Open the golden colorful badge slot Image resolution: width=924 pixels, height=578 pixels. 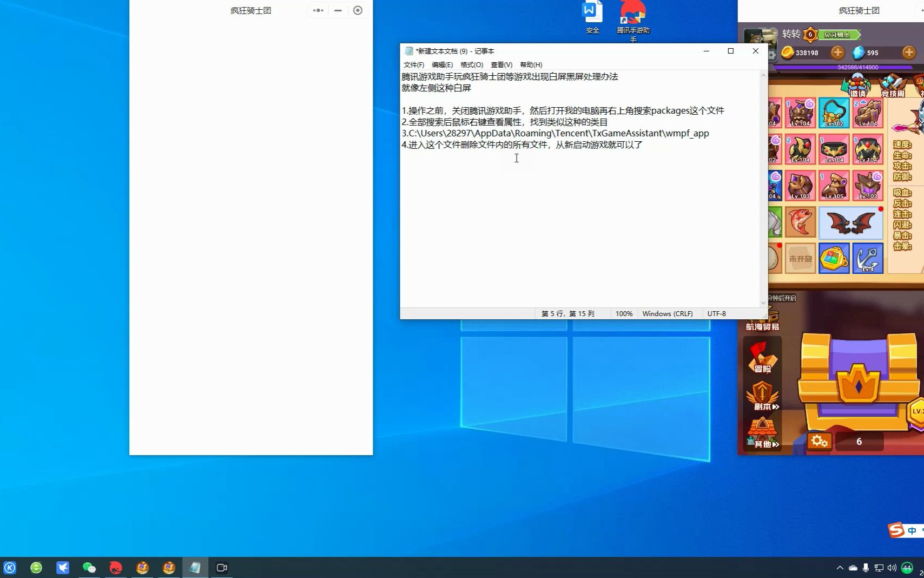click(x=834, y=258)
